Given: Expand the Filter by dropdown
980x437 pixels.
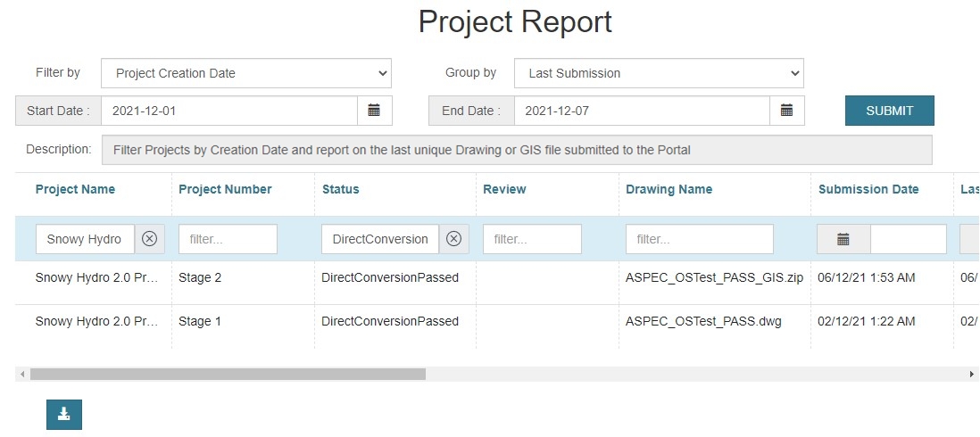Looking at the screenshot, I should coord(245,73).
